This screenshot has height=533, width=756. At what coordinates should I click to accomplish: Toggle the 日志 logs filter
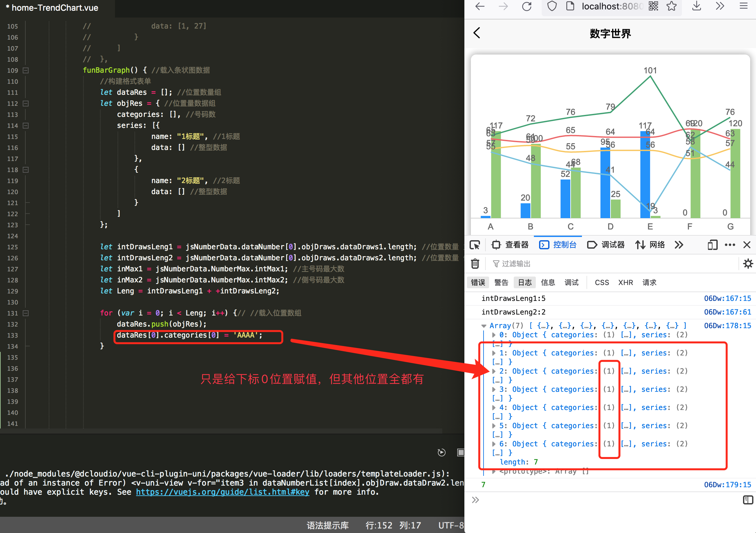[x=525, y=282]
